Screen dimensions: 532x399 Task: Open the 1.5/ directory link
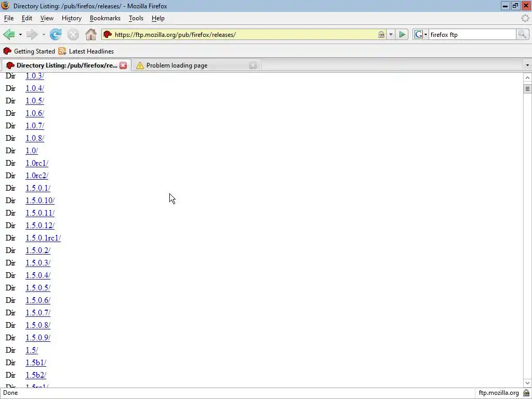tap(32, 350)
